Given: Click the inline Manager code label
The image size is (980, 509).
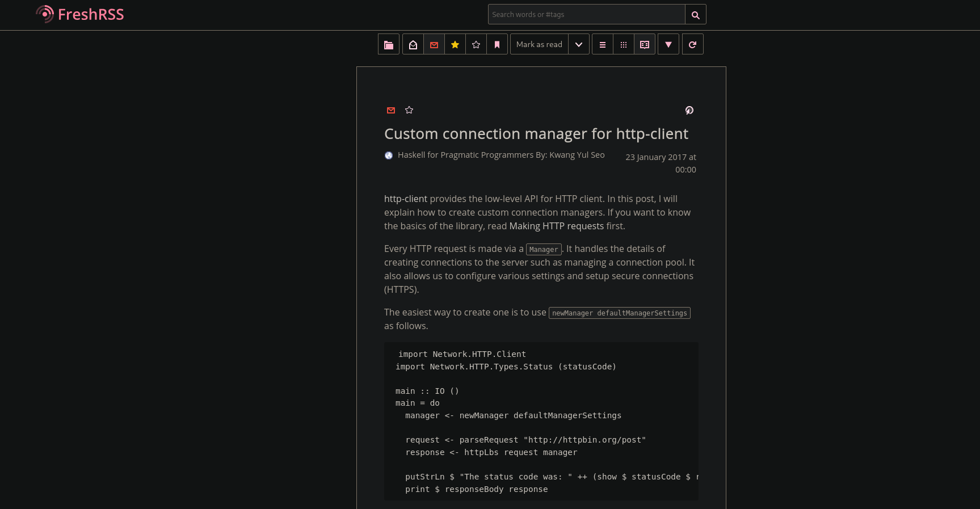Looking at the screenshot, I should (544, 249).
